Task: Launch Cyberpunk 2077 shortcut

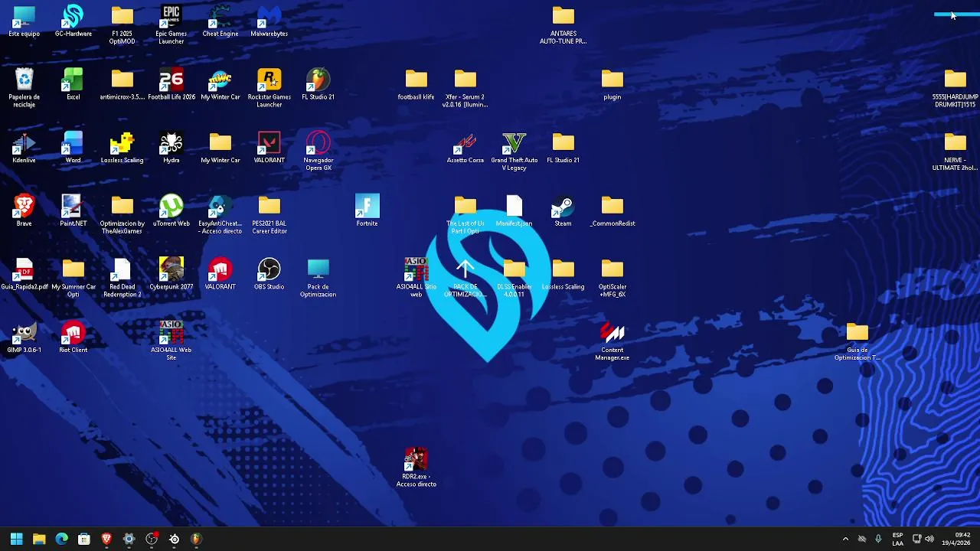Action: (171, 274)
